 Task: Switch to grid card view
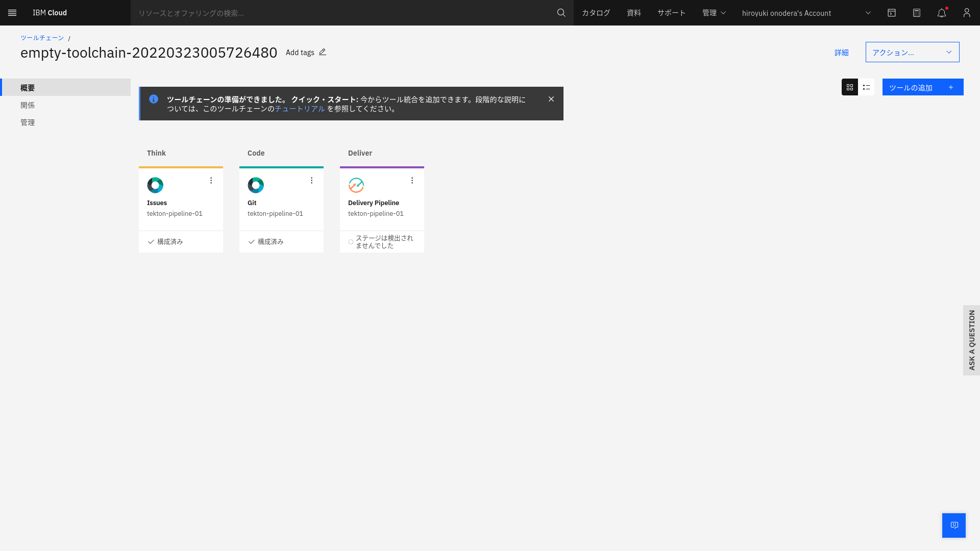(x=849, y=87)
